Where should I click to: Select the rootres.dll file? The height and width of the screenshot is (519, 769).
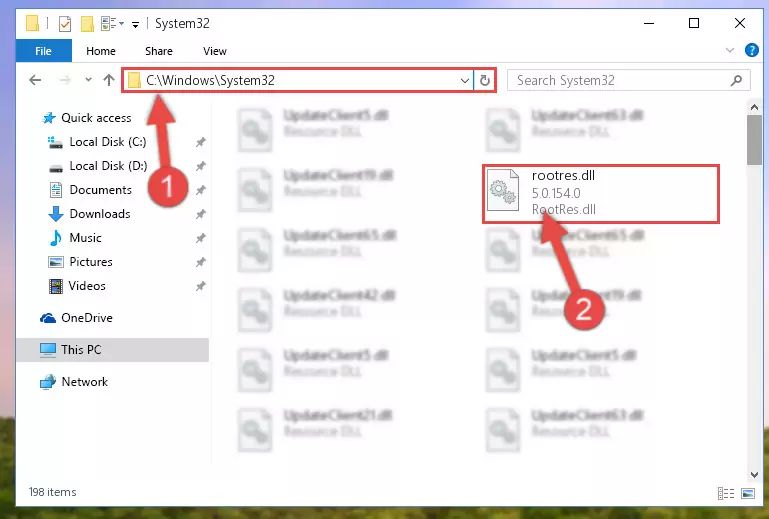click(601, 194)
